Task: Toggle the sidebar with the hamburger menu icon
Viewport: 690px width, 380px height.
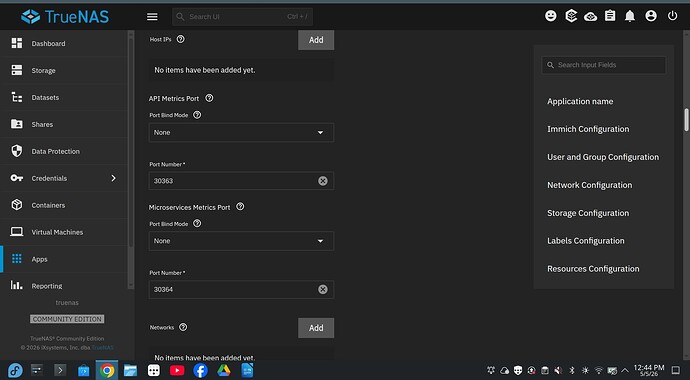Action: 152,17
